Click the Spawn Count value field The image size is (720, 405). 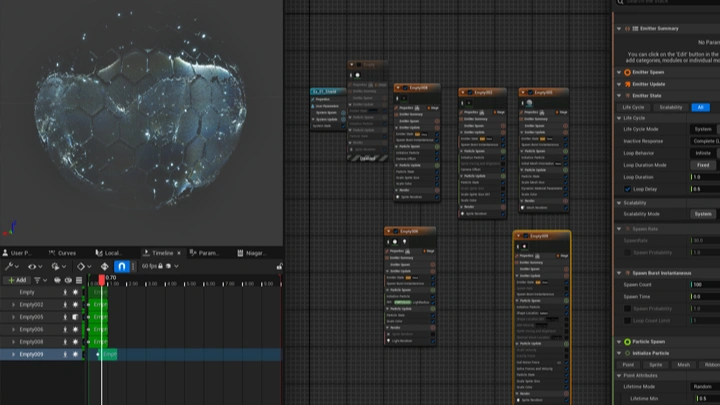tap(704, 284)
